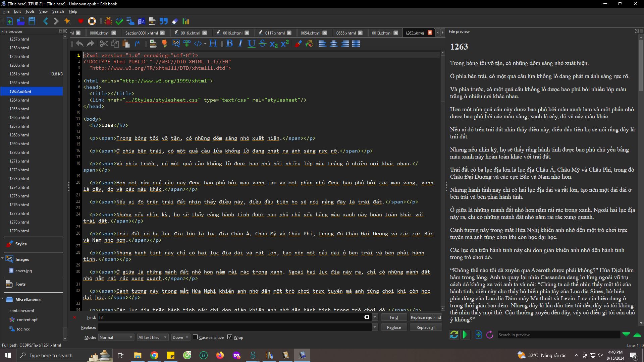The width and height of the screenshot is (644, 362).
Task: Click the Insert hyperlink chain icon
Action: pos(187,44)
